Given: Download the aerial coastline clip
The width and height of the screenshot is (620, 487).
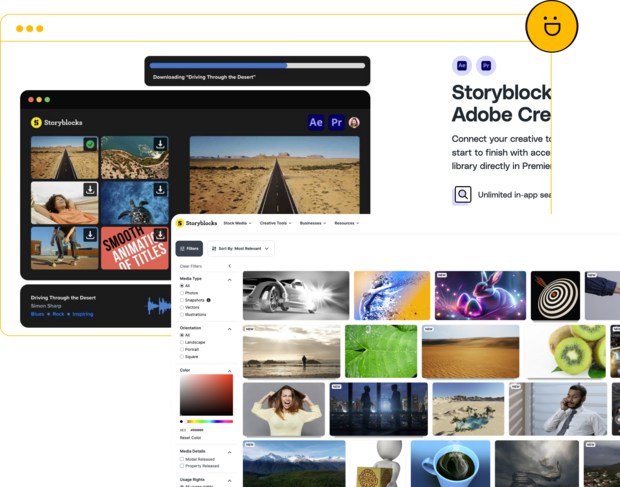Looking at the screenshot, I should click(x=160, y=144).
